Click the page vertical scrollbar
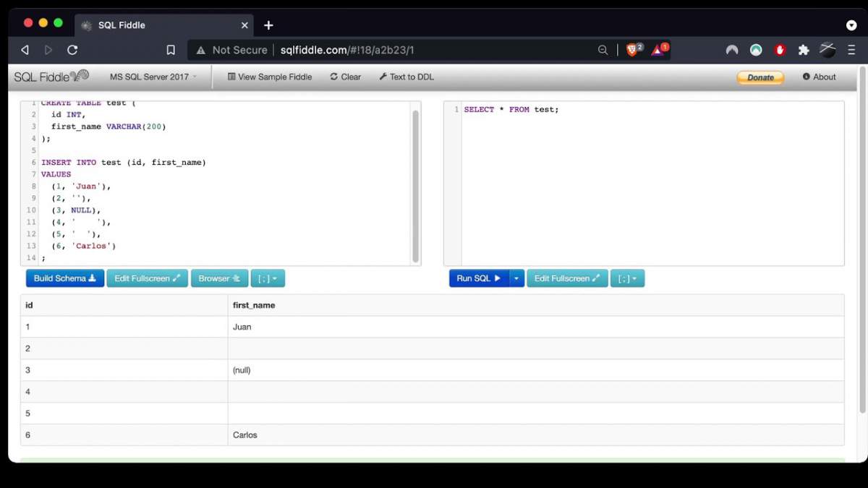 [862, 239]
